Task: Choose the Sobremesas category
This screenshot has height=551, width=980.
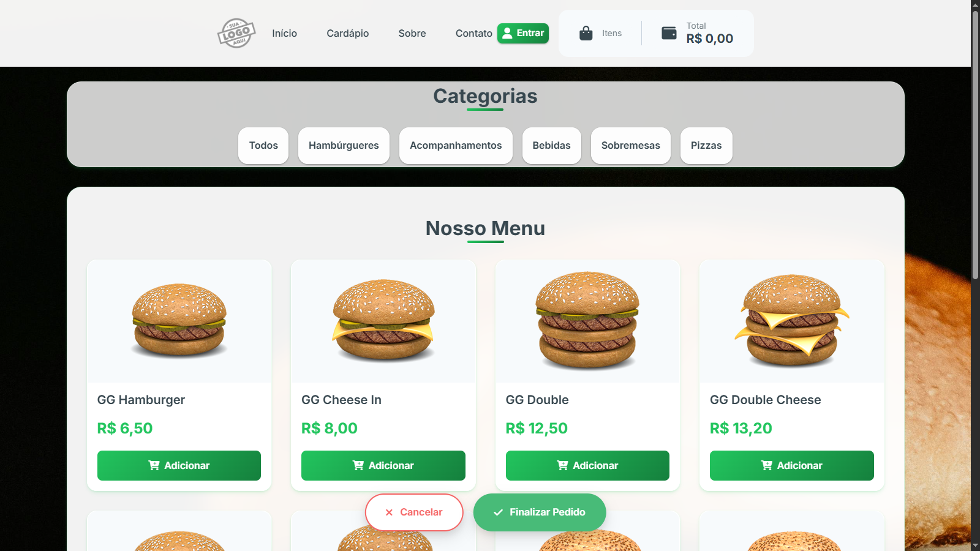Action: tap(631, 146)
